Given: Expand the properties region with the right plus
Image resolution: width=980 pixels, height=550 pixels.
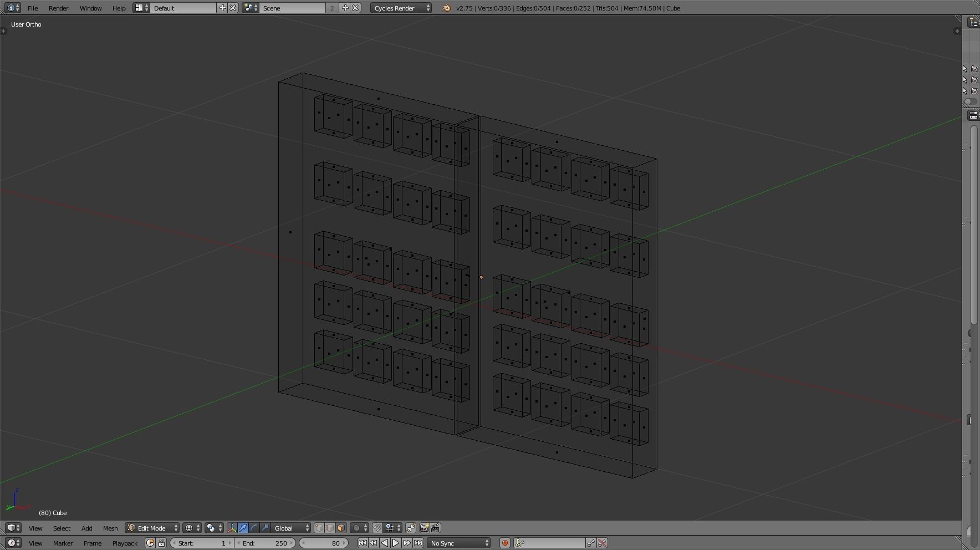Looking at the screenshot, I should 957,31.
